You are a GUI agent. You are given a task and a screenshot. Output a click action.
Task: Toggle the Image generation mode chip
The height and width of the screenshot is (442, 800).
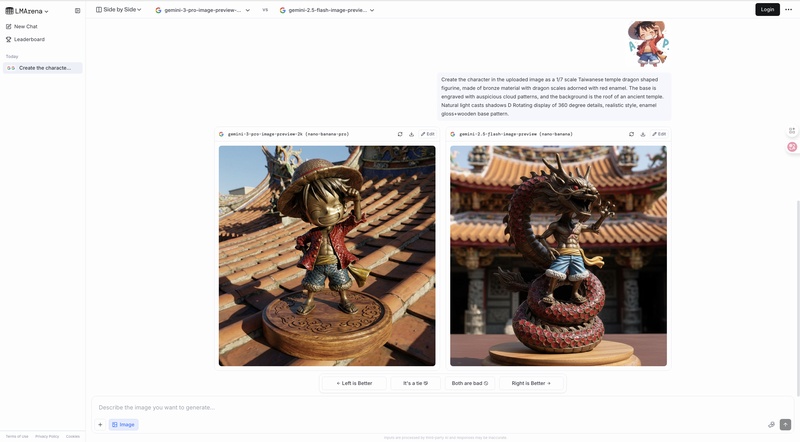coord(124,424)
